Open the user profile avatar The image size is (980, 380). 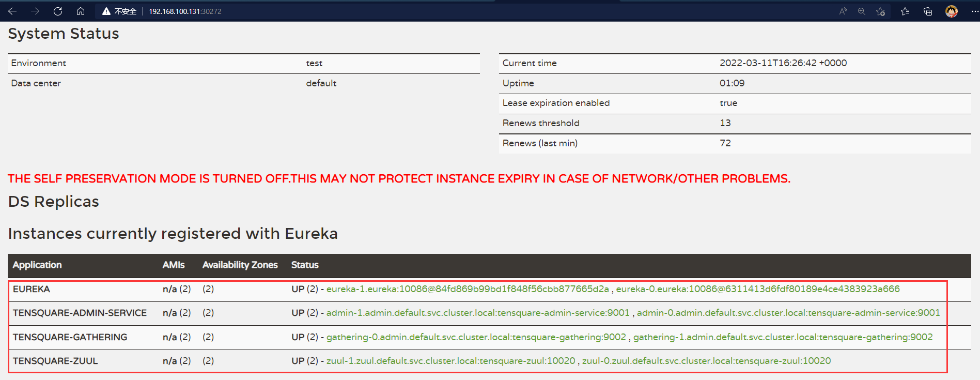952,11
